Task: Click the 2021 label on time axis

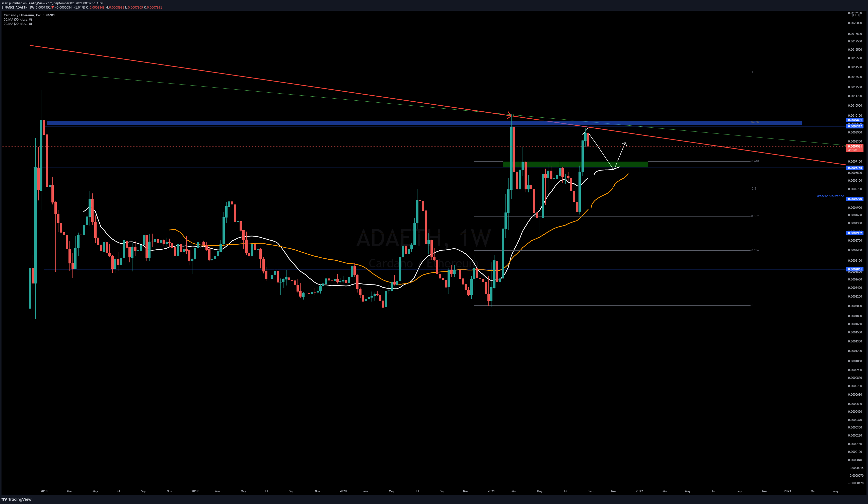Action: (491, 491)
